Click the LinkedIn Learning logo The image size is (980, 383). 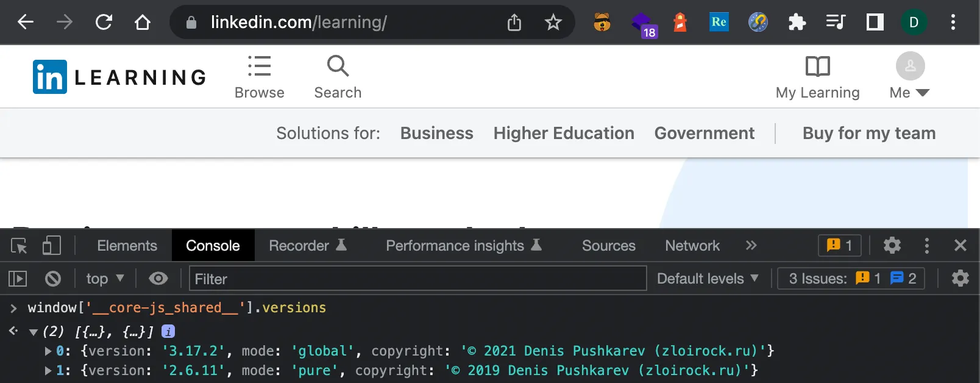pyautogui.click(x=119, y=77)
